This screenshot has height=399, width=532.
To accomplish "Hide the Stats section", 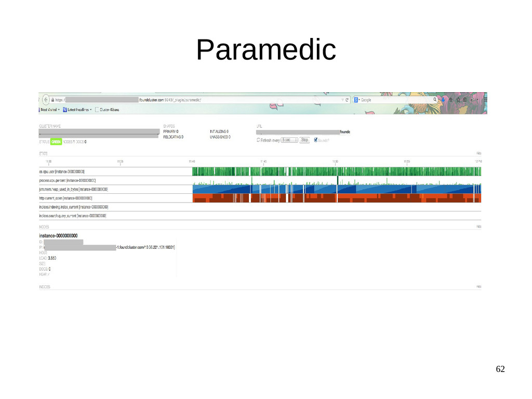I will click(x=478, y=153).
